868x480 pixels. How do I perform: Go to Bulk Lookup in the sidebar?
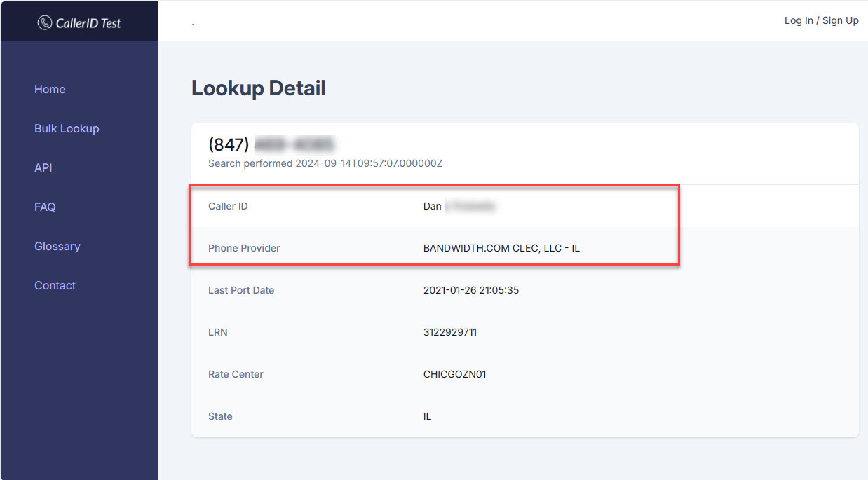pos(67,128)
